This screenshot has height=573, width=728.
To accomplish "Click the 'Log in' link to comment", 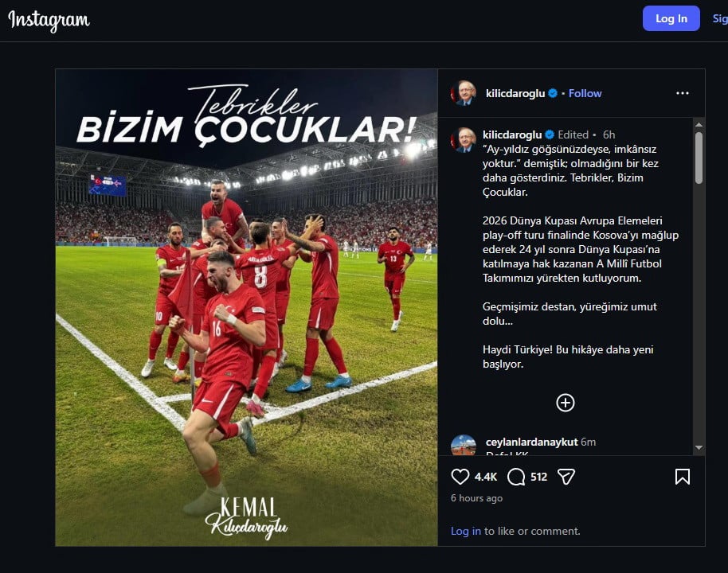I will pos(466,531).
